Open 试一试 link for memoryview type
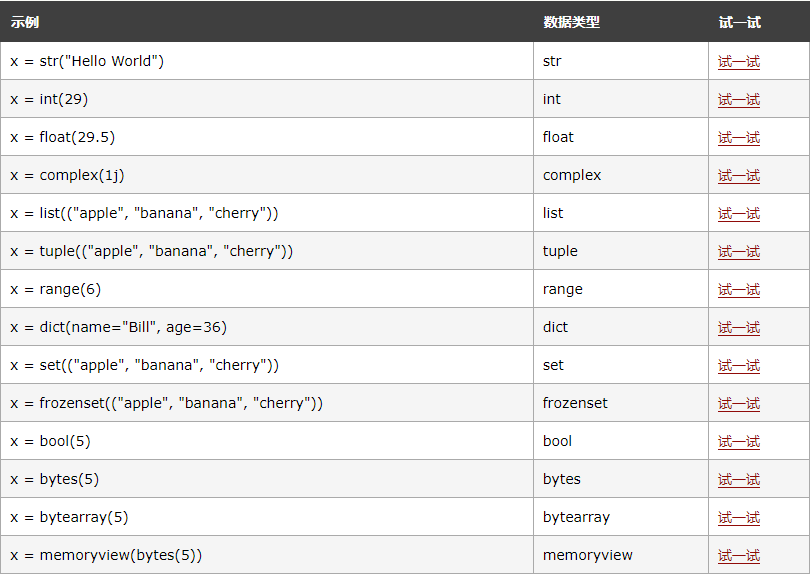The width and height of the screenshot is (810, 574). (739, 556)
